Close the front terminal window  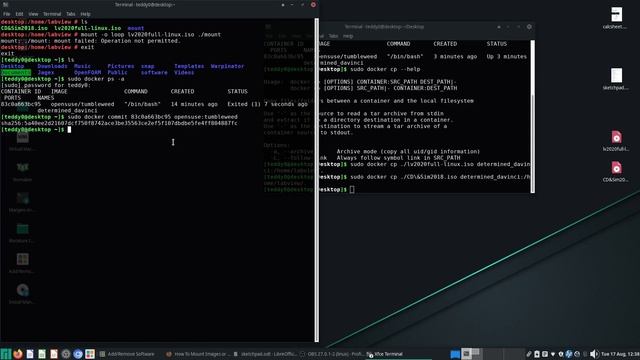click(x=313, y=5)
